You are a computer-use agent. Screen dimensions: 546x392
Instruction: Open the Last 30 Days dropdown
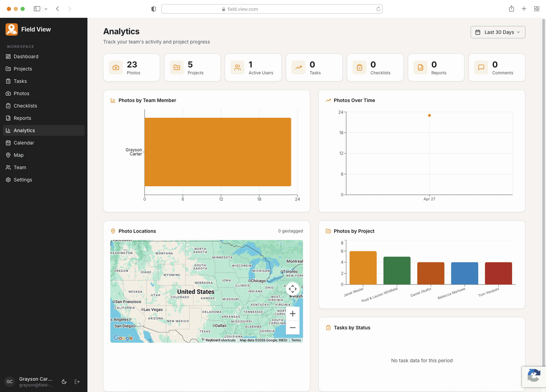click(498, 32)
